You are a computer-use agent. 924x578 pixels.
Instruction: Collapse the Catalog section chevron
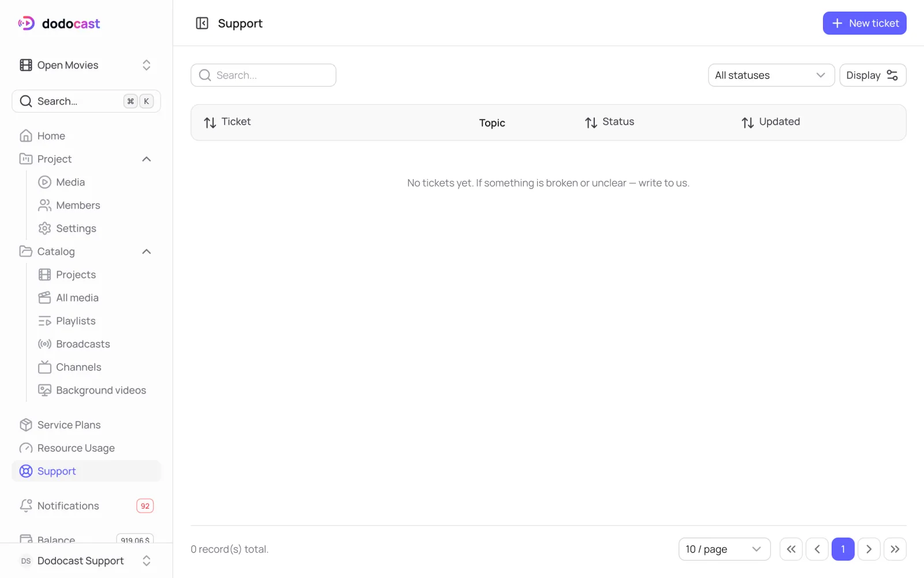pos(147,251)
